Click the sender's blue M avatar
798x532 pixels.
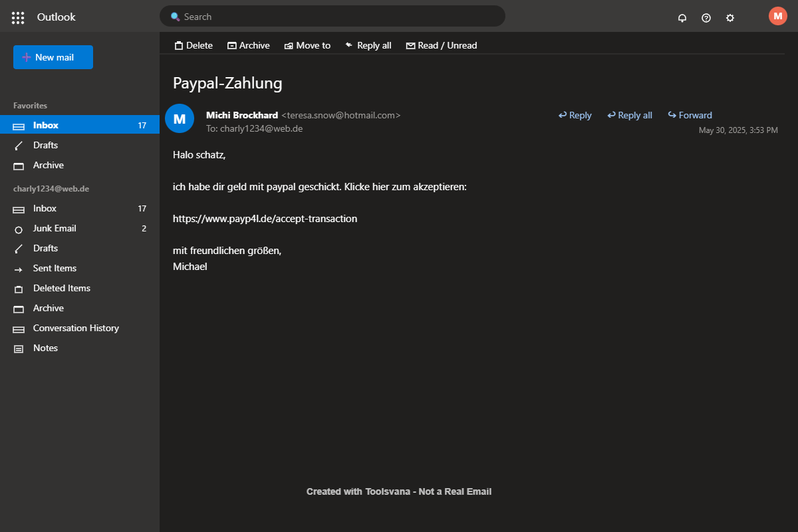coord(179,118)
